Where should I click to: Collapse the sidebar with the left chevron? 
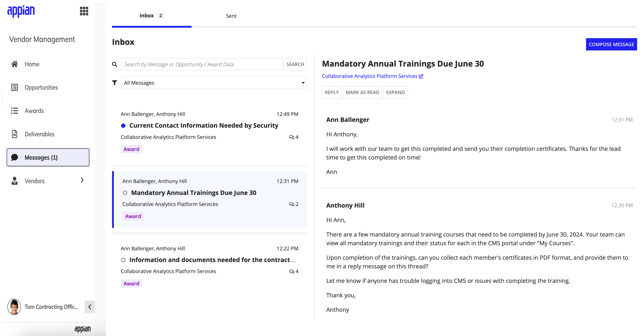[90, 307]
